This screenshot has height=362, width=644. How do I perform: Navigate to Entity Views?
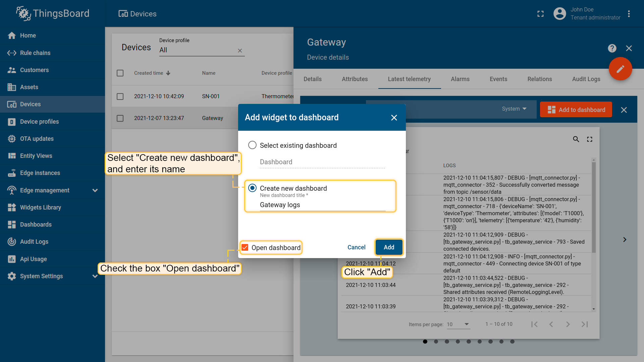(52, 156)
